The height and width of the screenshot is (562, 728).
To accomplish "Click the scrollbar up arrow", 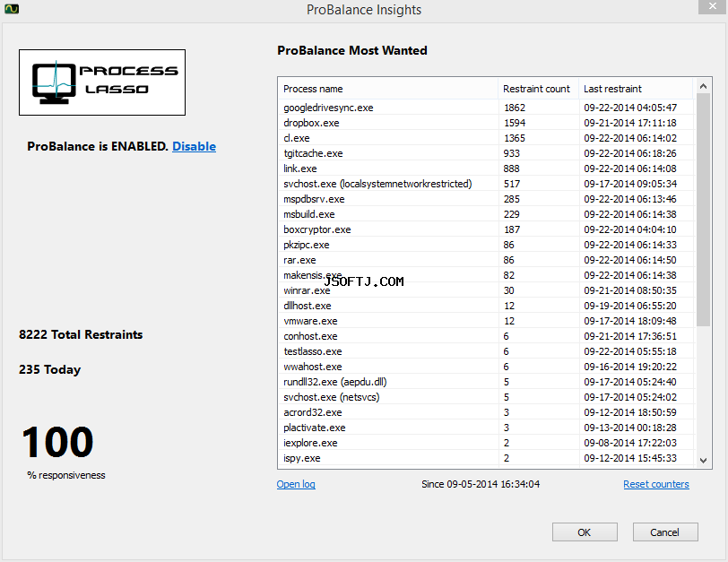I will point(703,86).
